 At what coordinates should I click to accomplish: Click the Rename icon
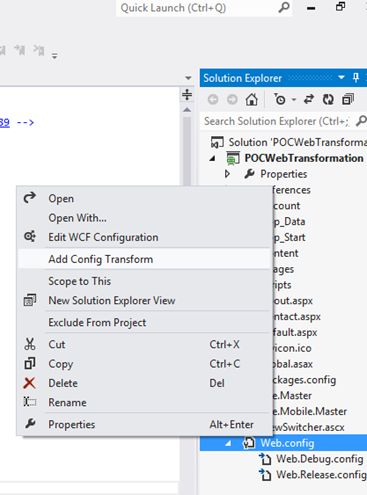tap(30, 402)
